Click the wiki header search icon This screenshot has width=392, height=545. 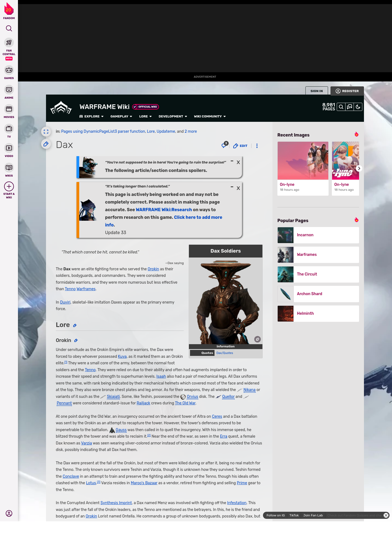click(x=341, y=107)
